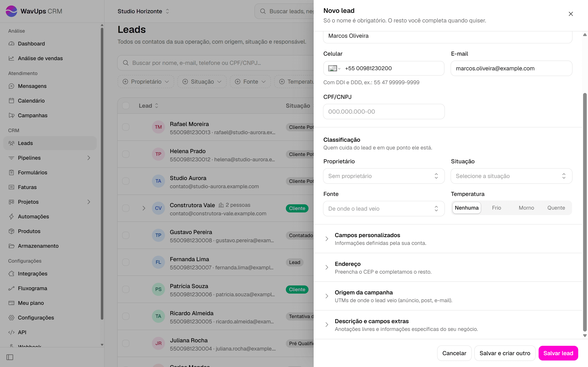Tick the checkbox next to Rafael Moreira
Image resolution: width=588 pixels, height=367 pixels.
(x=126, y=127)
